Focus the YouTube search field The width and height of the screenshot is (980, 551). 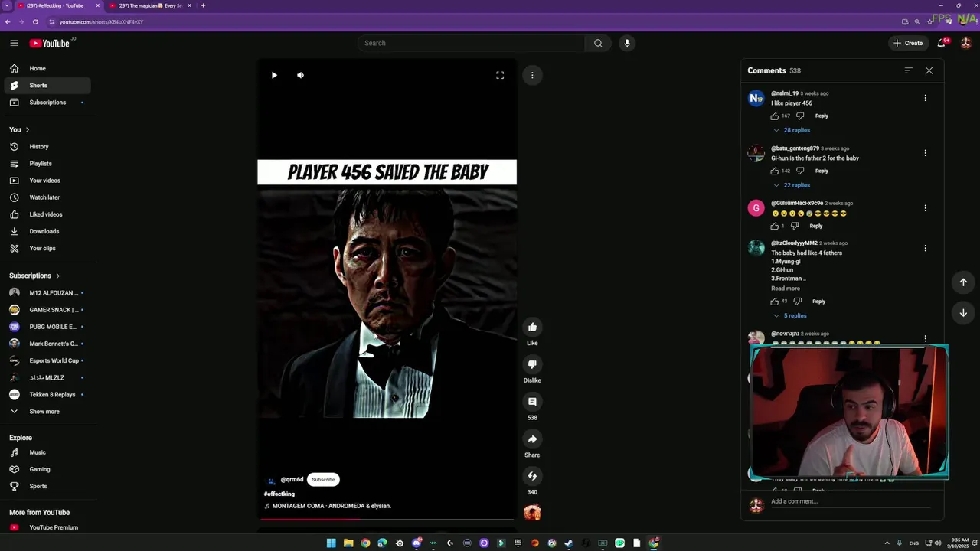[471, 43]
